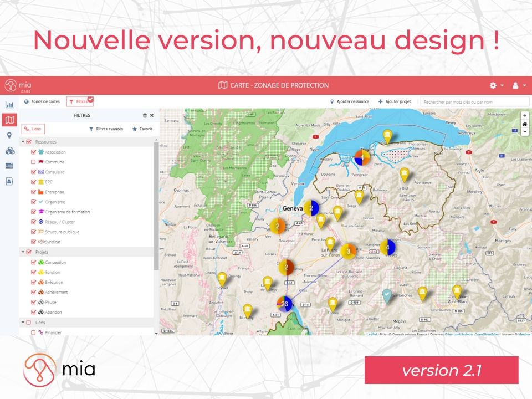Screen dimensions: 532x399
Task: Select the map view sidebar icon
Action: pyautogui.click(x=9, y=120)
